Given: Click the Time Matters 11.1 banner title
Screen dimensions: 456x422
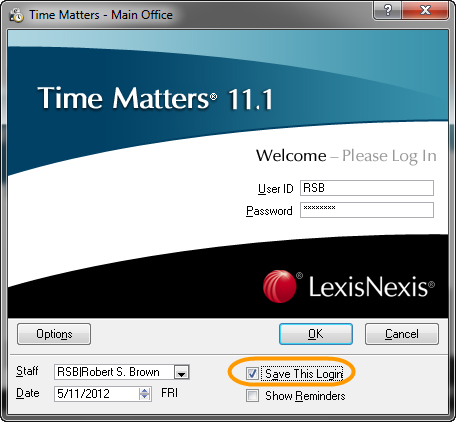Looking at the screenshot, I should [155, 98].
